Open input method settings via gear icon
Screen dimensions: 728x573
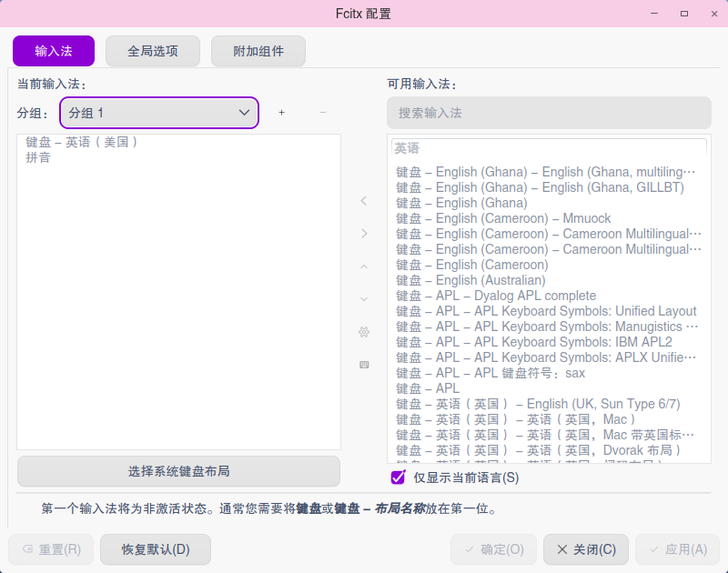(364, 332)
